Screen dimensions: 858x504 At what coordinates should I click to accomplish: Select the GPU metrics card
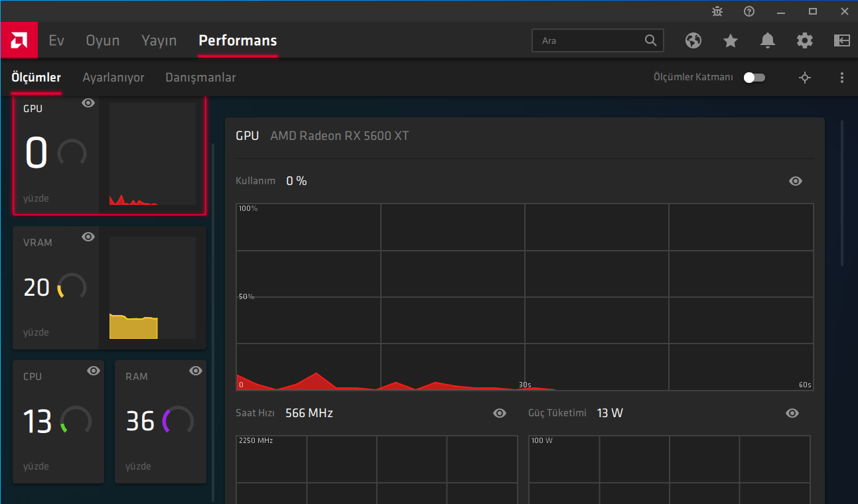[x=109, y=155]
